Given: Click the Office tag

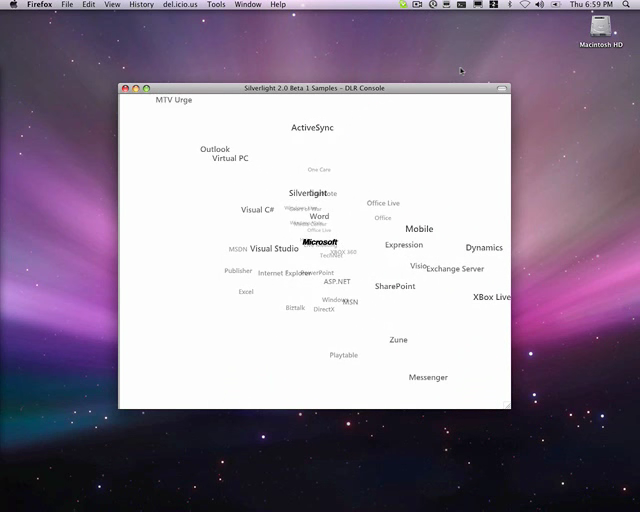Looking at the screenshot, I should point(383,218).
